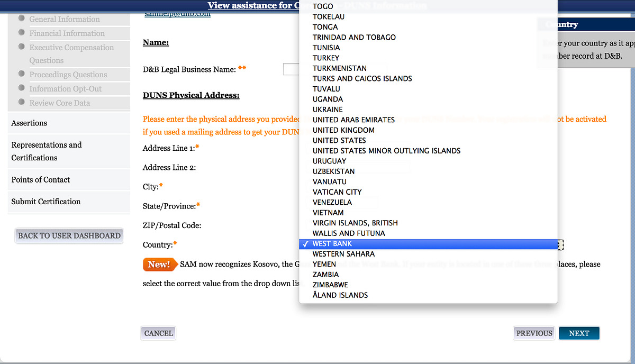Open Submit Certification section

click(46, 202)
